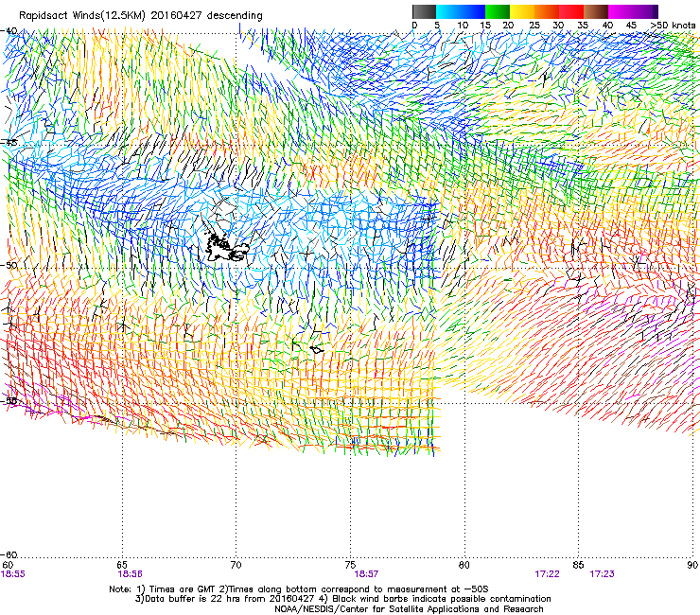Select the orange 25-30 knots legend color
Image resolution: width=700 pixels, height=615 pixels.
[x=547, y=11]
